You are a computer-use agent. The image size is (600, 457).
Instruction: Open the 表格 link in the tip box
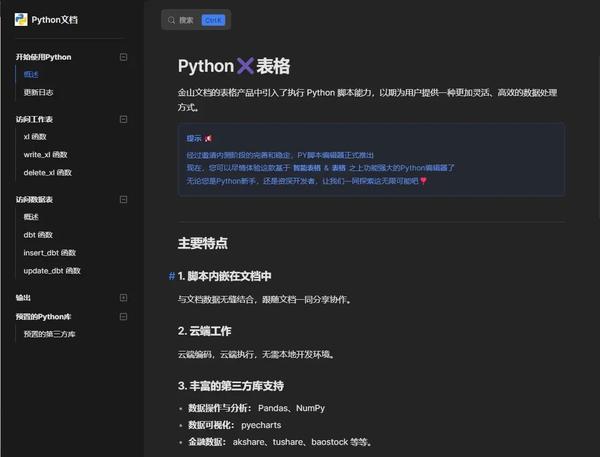[339, 168]
